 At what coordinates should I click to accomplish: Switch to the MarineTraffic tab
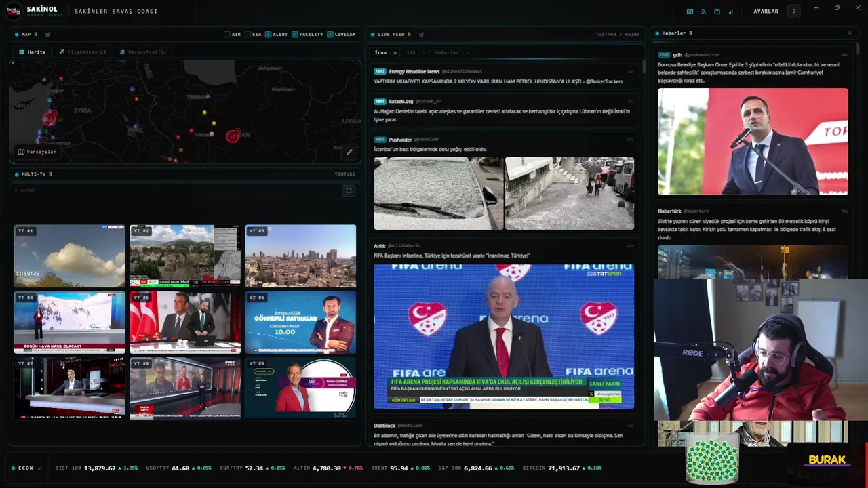point(142,52)
